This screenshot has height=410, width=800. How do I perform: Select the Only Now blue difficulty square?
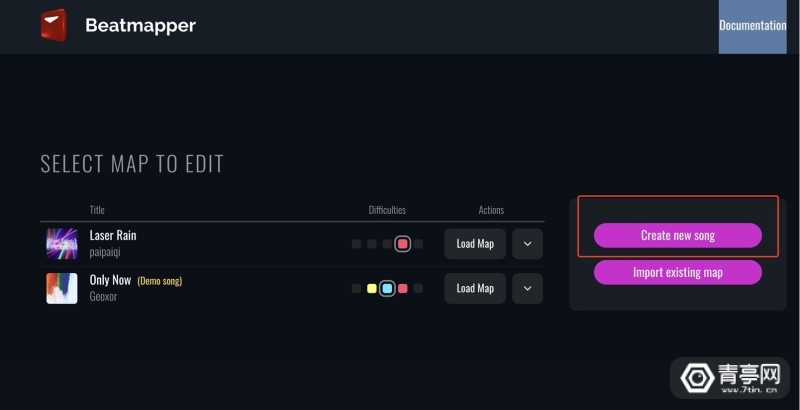pyautogui.click(x=387, y=289)
